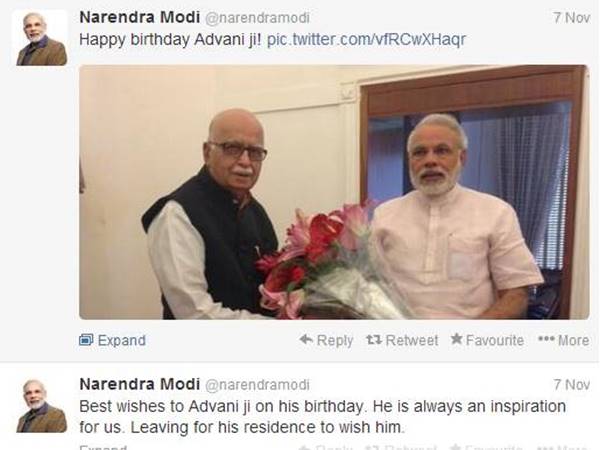Screen dimensions: 600x450
Task: Click the Narendra Modi name on second tweet
Action: (140, 384)
